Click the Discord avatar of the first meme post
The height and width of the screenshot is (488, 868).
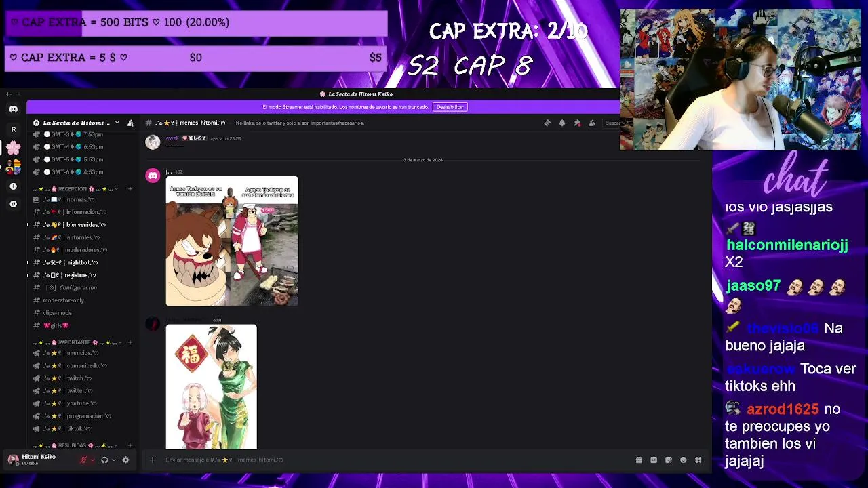[x=153, y=176]
